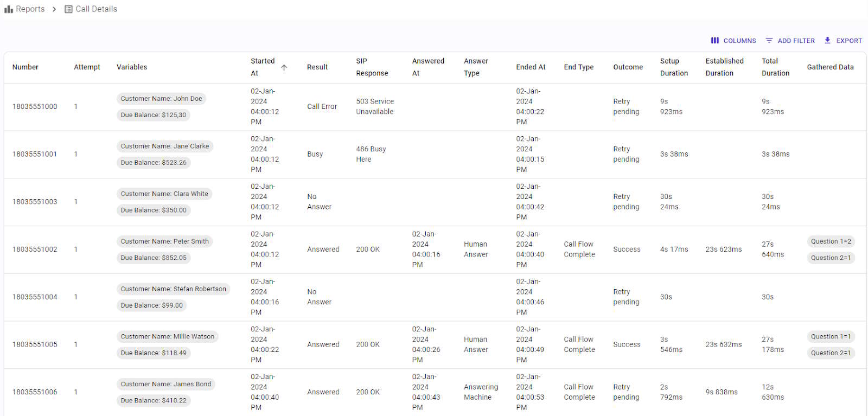The width and height of the screenshot is (868, 416).
Task: Click the Customer Name: Stefan Robertson chip
Action: click(x=174, y=289)
